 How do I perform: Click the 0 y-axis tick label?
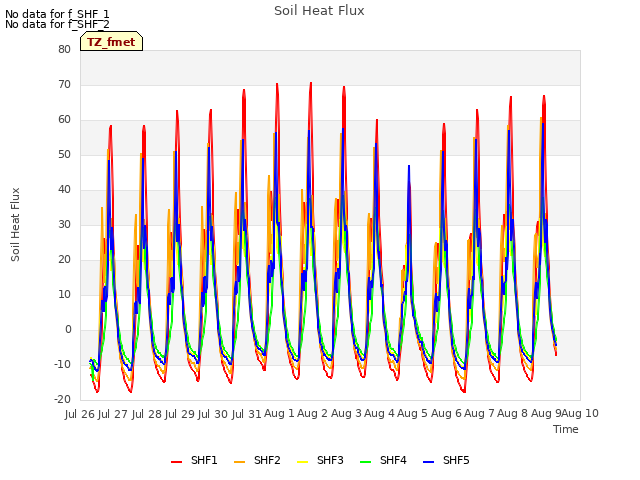(x=68, y=329)
